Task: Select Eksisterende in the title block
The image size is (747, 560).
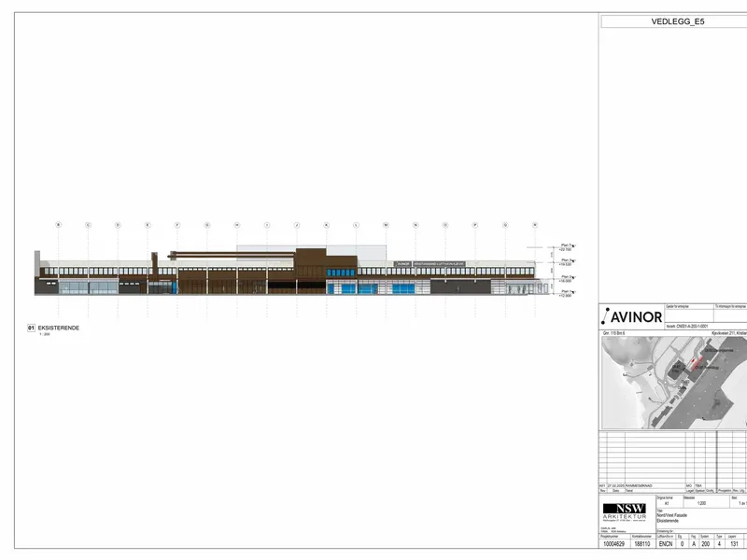Action: coord(668,521)
